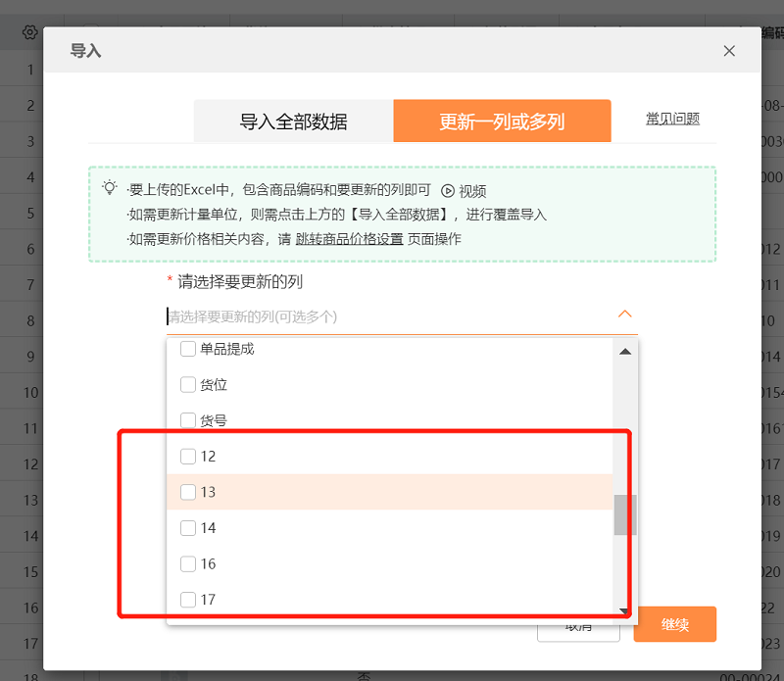The height and width of the screenshot is (681, 784).
Task: Switch to the 导入全部数据 tab
Action: [x=293, y=121]
